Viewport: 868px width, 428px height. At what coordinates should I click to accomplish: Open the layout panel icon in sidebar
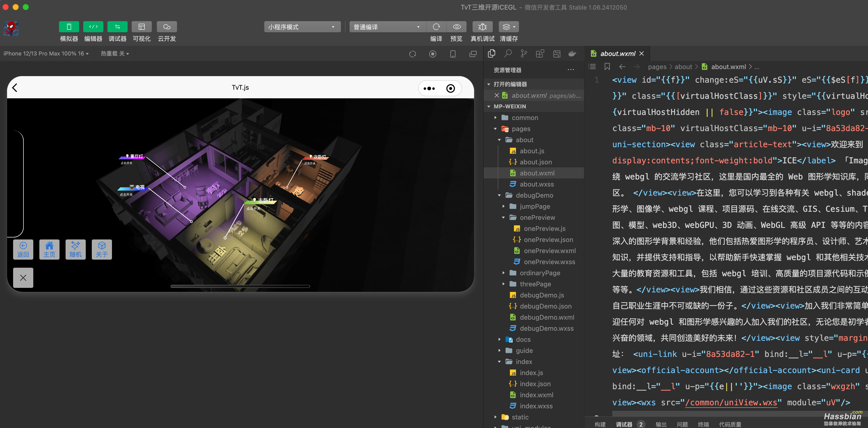click(557, 53)
